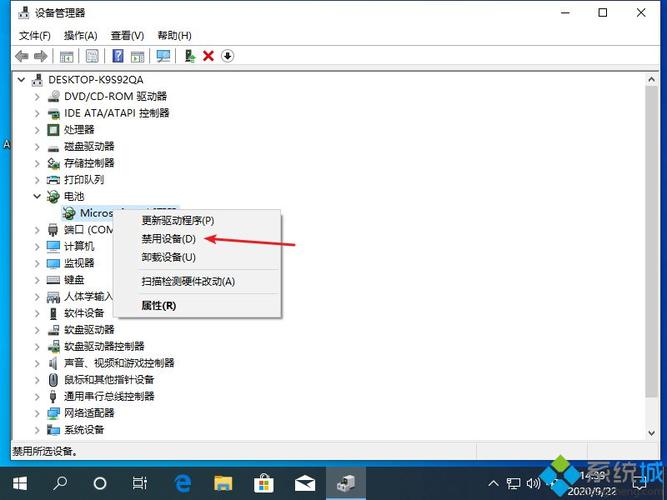Click the vertical scrollbar thumb
Image resolution: width=667 pixels, height=500 pixels.
pyautogui.click(x=651, y=242)
